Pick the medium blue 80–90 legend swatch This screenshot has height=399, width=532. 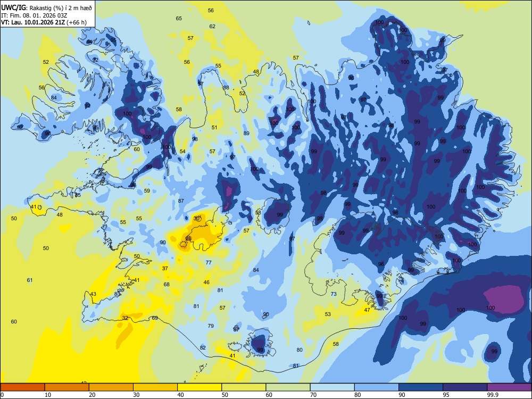[x=377, y=387]
